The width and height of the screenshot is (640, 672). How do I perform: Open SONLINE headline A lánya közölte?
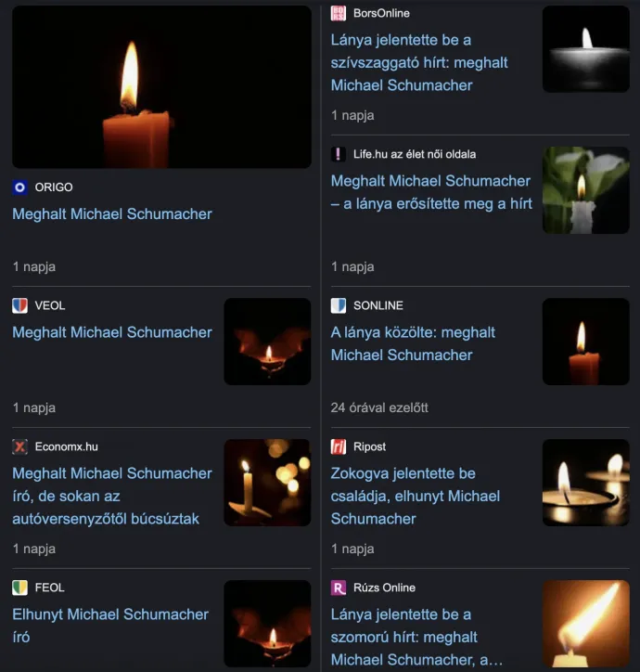tap(413, 343)
